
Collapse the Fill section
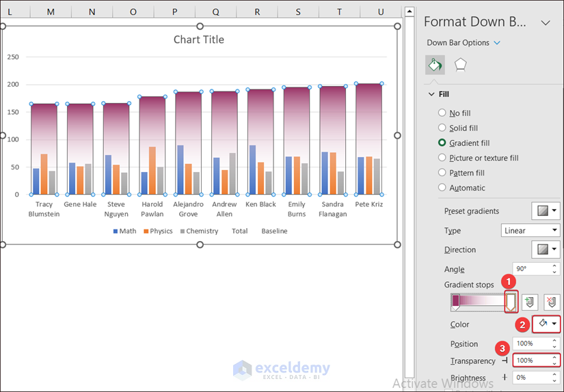click(x=431, y=94)
